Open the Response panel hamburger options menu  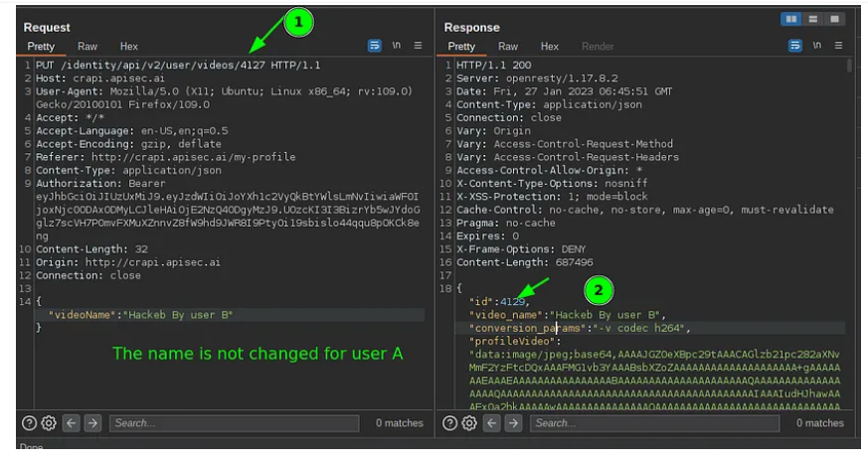click(x=838, y=46)
